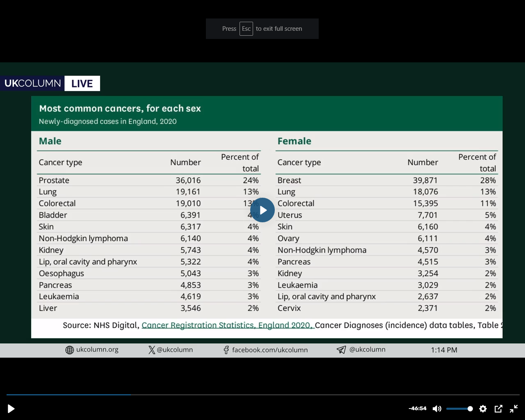525x420 pixels.
Task: Click 'Newly-diagnosed cases in England, 2020' subtitle
Action: pos(108,121)
